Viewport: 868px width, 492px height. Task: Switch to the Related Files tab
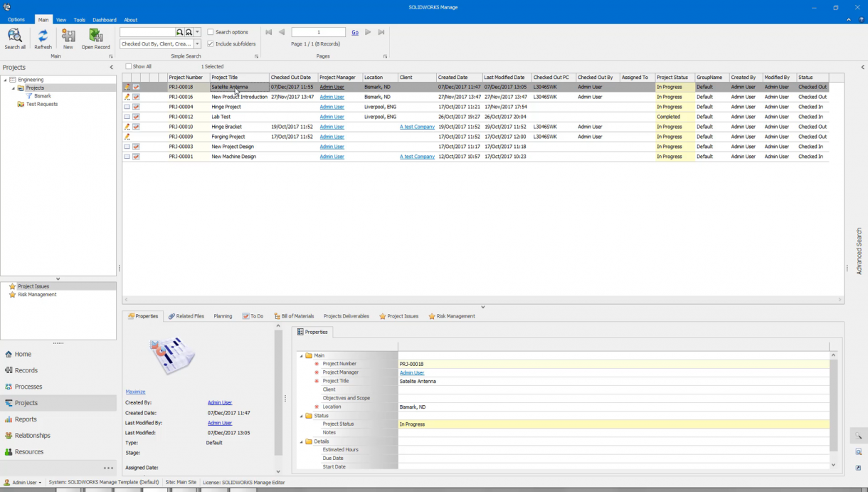[186, 316]
